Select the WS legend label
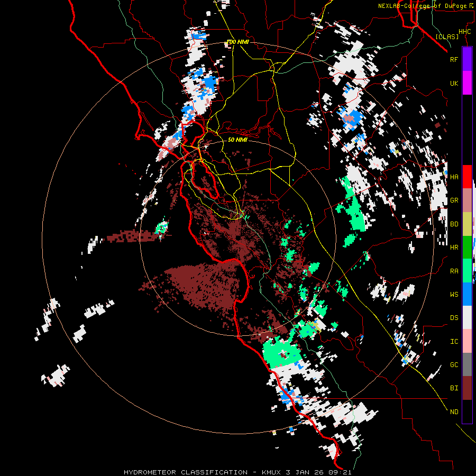 tap(454, 294)
